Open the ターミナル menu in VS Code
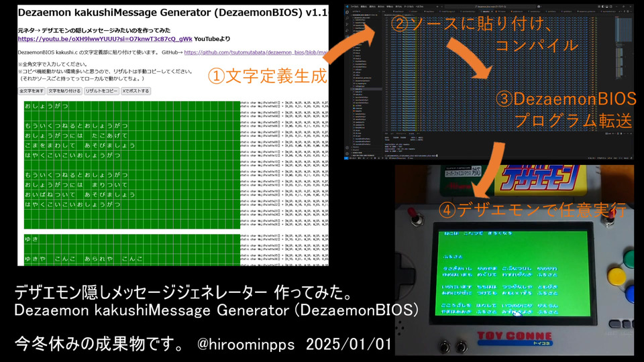This screenshot has width=644, height=362. [409, 7]
